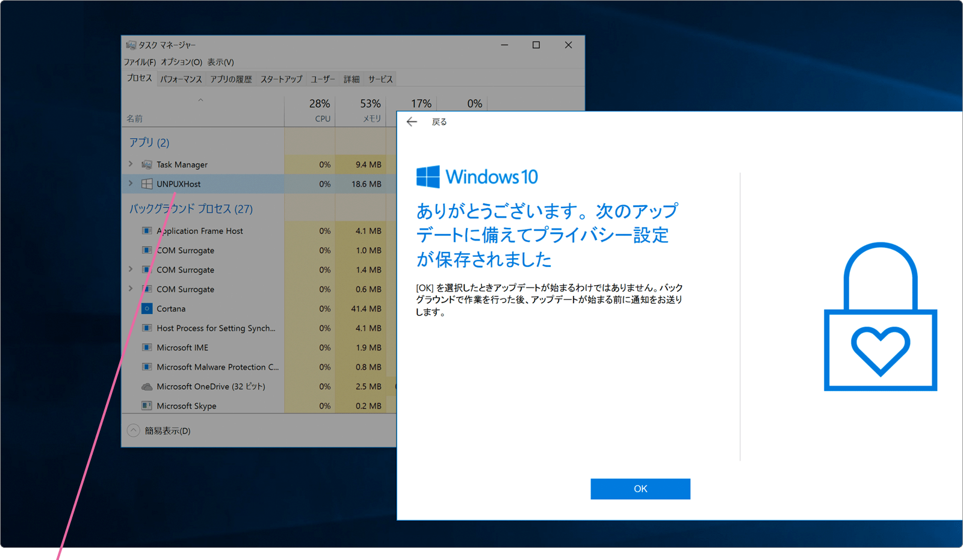Select Microsoft Skype process name
963x560 pixels.
187,406
